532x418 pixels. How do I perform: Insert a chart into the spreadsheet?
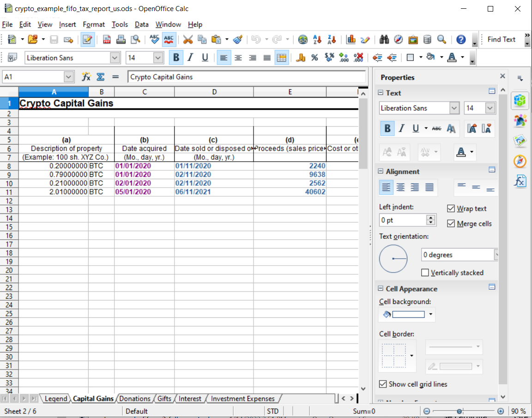[351, 39]
